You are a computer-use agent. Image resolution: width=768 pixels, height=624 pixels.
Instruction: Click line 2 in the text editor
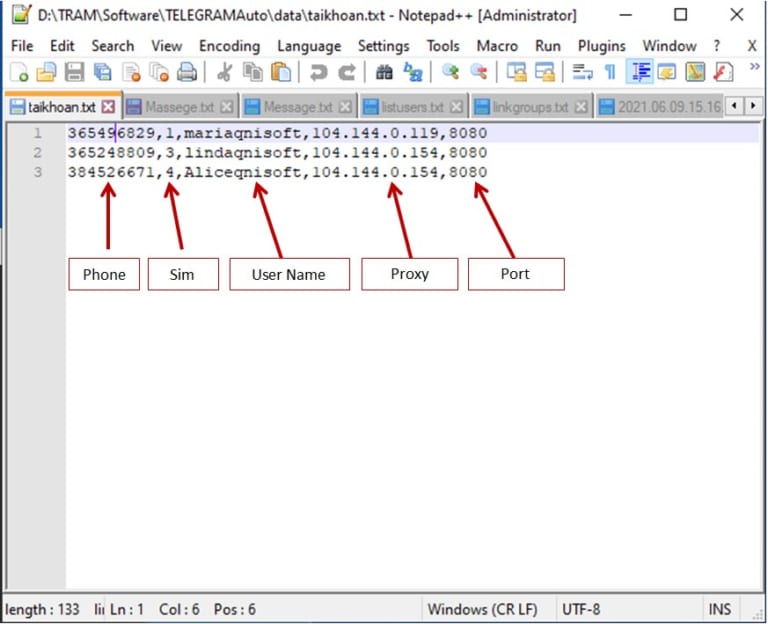click(278, 153)
